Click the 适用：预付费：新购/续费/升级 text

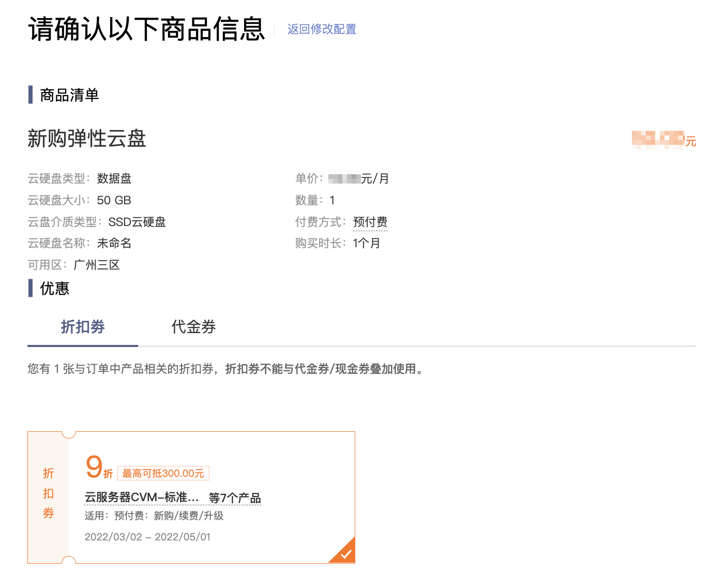point(154,516)
